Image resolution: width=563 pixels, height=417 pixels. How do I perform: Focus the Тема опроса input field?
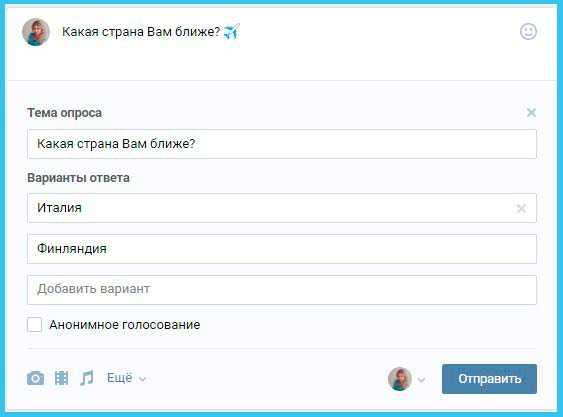click(282, 144)
